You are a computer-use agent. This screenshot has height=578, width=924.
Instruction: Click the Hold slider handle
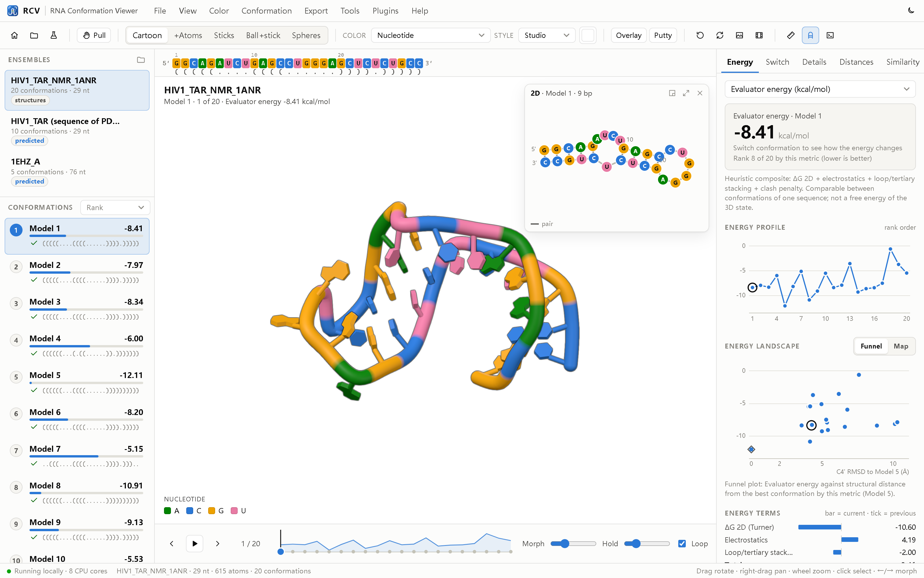tap(636, 544)
